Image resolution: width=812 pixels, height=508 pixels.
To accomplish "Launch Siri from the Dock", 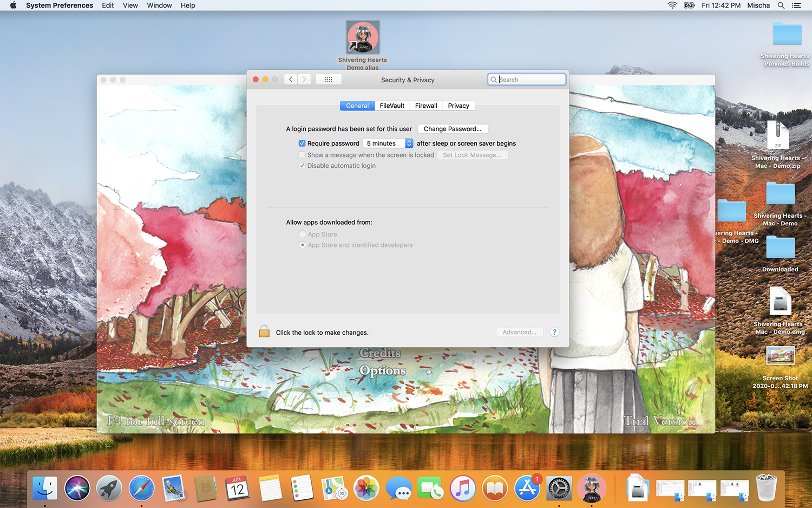I will coord(77,489).
